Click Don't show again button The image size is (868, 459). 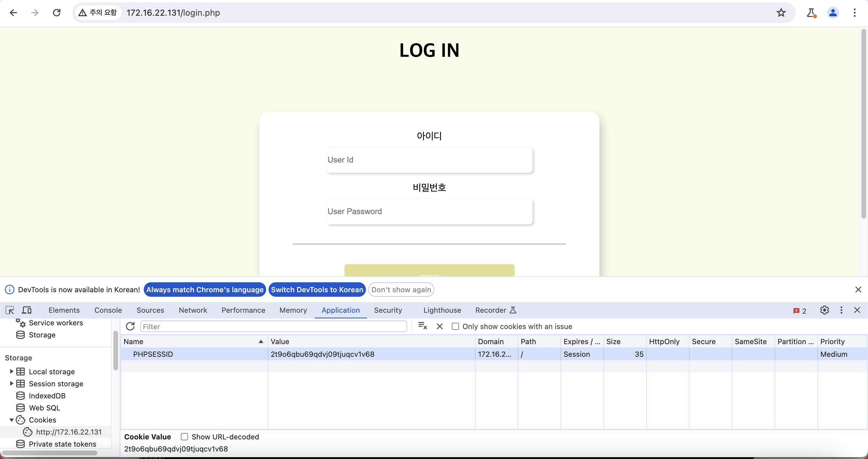(x=401, y=289)
